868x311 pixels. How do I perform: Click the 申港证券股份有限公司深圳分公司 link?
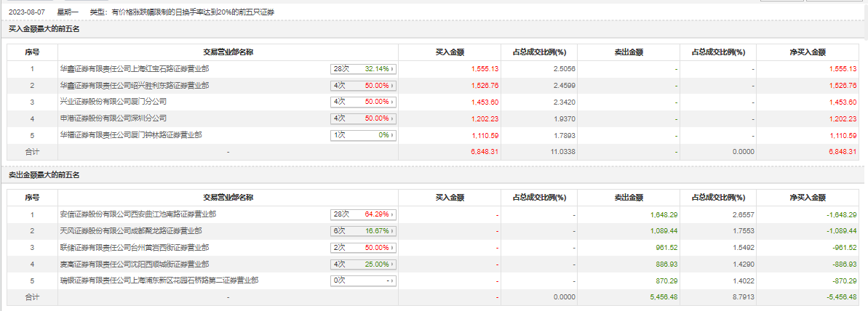click(x=114, y=118)
